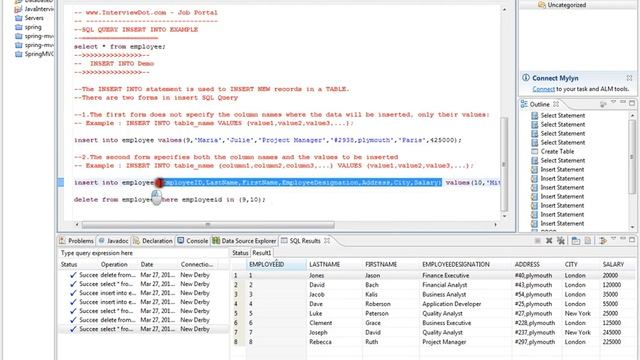640x360 pixels.
Task: Select the first 'delete from...' history row
Action: coord(143,275)
